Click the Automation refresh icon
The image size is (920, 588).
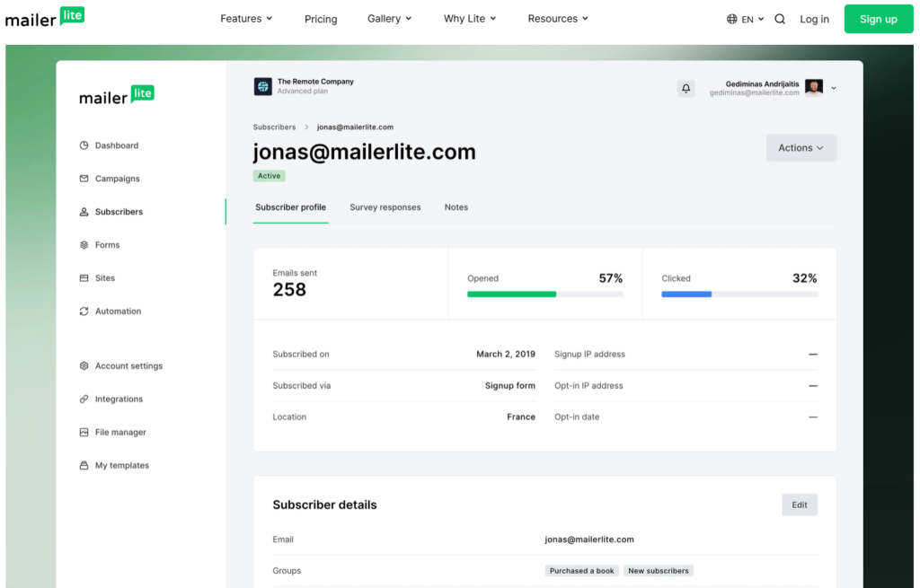coord(84,312)
